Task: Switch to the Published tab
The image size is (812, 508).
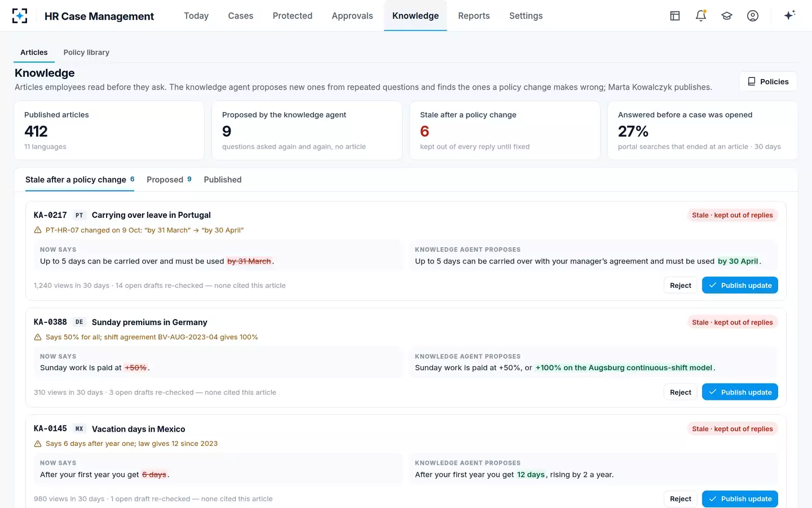Action: pyautogui.click(x=223, y=179)
